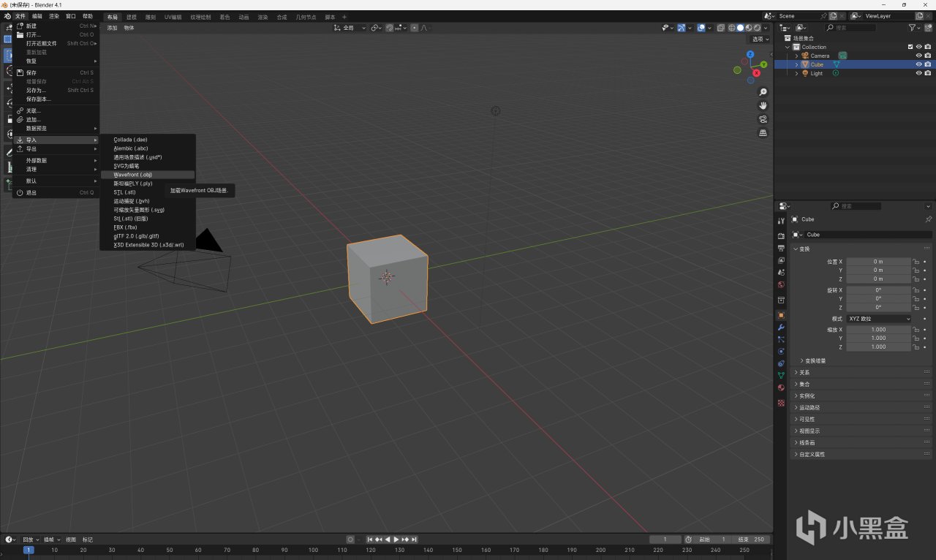
Task: Collapse the Collection in the outliner
Action: (788, 47)
